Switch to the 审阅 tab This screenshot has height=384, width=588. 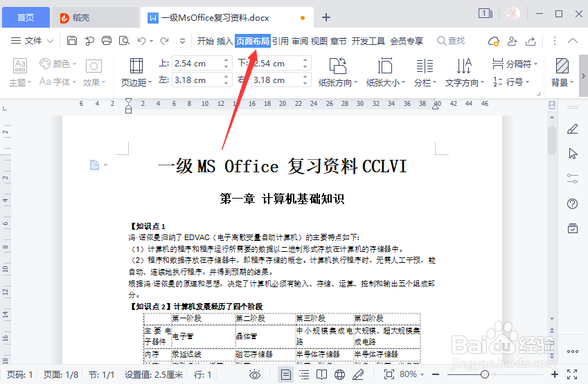300,41
